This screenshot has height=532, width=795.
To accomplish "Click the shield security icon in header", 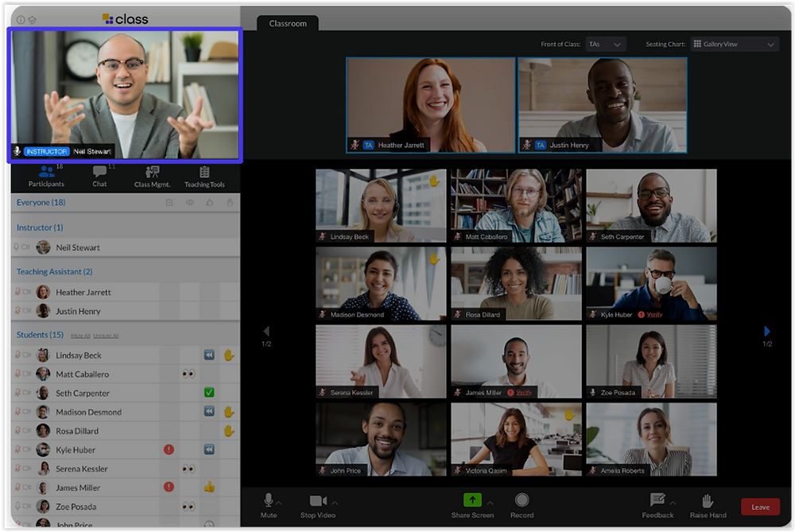I will (x=32, y=20).
